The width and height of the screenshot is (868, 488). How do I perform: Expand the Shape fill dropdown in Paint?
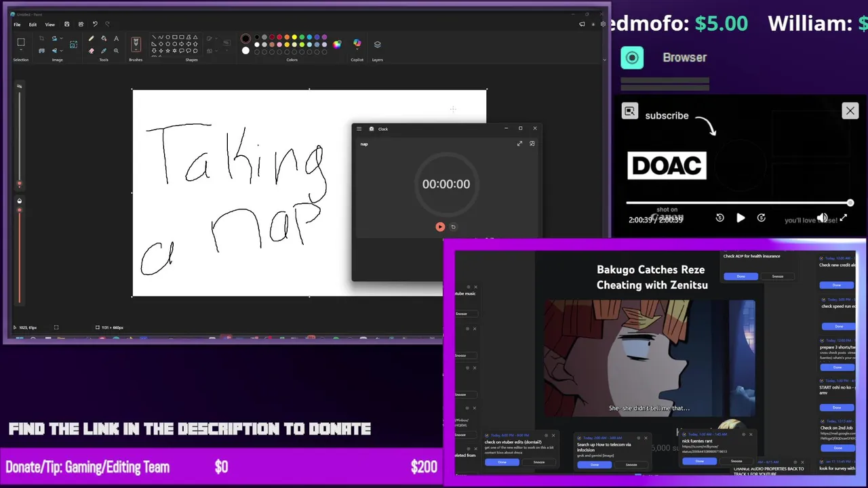tap(216, 51)
